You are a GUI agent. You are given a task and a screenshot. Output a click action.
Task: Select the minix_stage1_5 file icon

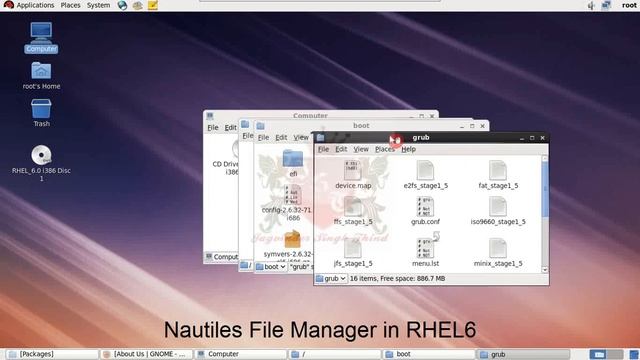[x=498, y=248]
